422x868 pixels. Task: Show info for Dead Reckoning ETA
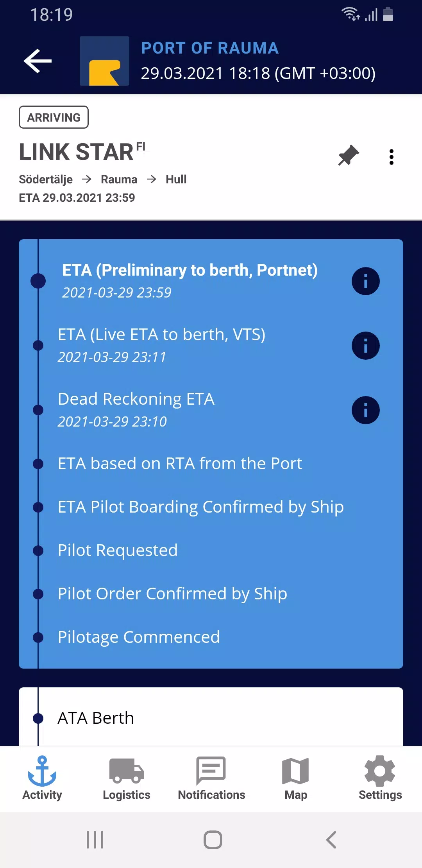point(365,410)
